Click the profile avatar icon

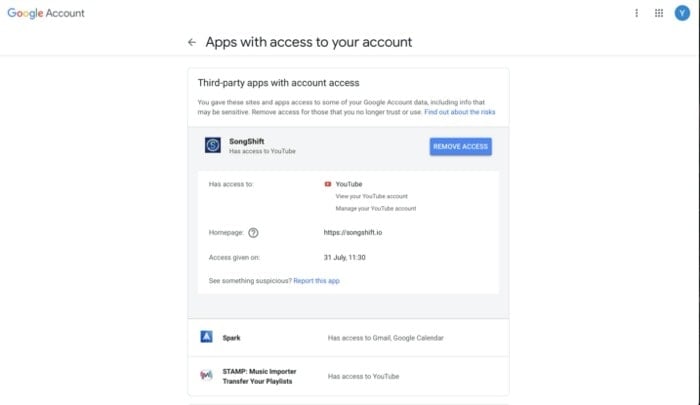[x=682, y=13]
